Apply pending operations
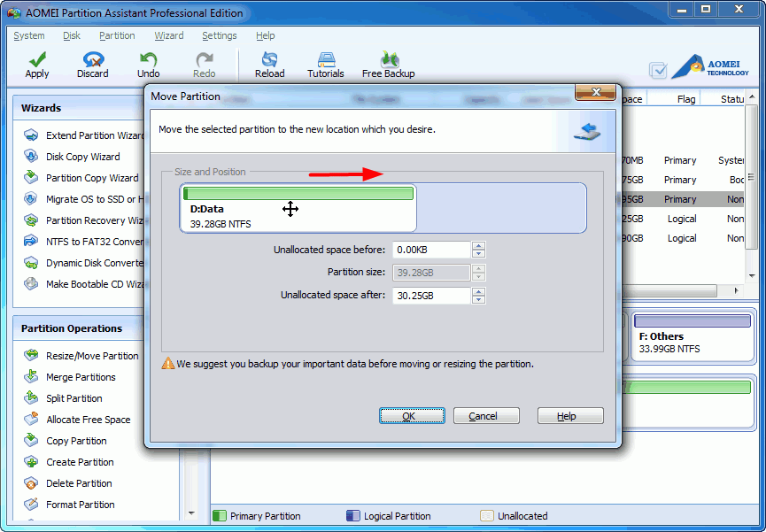The image size is (766, 532). (36, 63)
